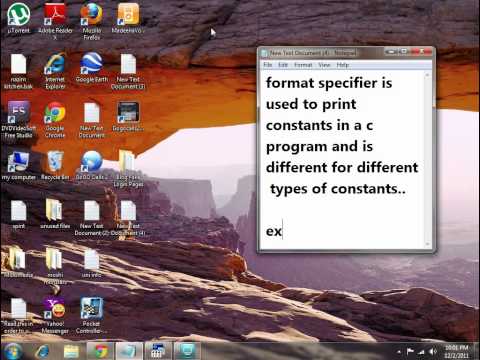Viewport: 480px width, 360px height.
Task: Open the folder left of the moshi folder
Action: tap(17, 263)
